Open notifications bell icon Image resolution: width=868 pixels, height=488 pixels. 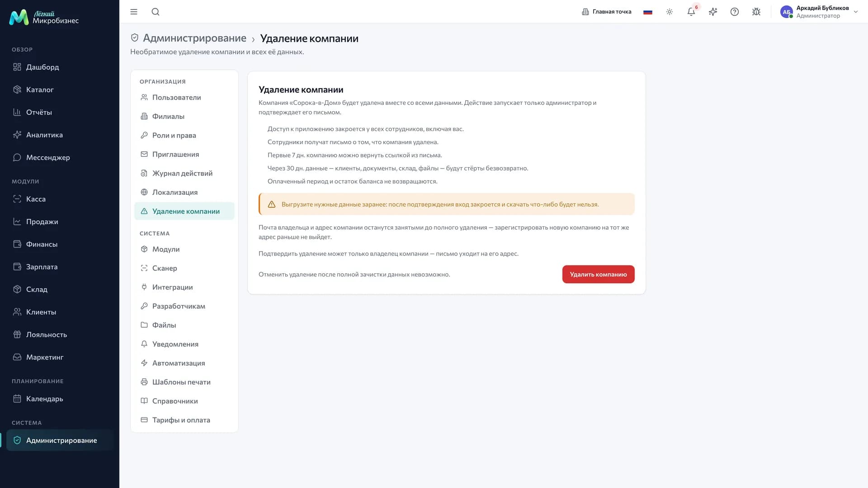[x=691, y=12]
